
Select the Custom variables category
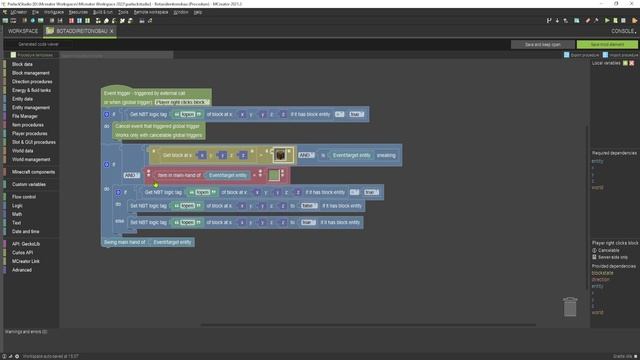coord(29,184)
